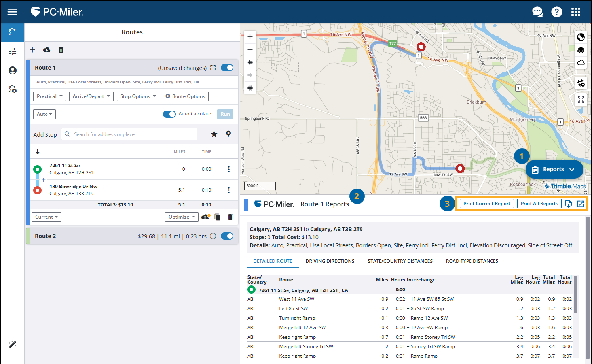The image size is (592, 364).
Task: Disable Route 2 with its switch
Action: coord(227,236)
